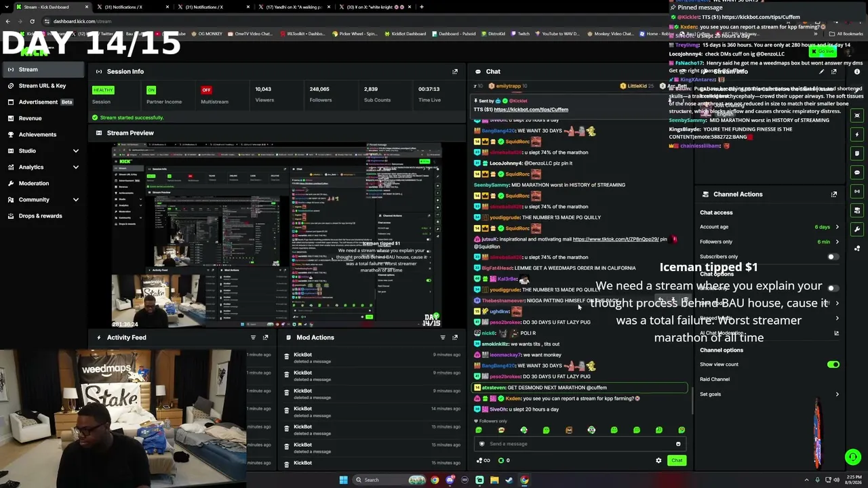868x488 pixels.
Task: Expand the Studio sidebar section
Action: [x=76, y=150]
